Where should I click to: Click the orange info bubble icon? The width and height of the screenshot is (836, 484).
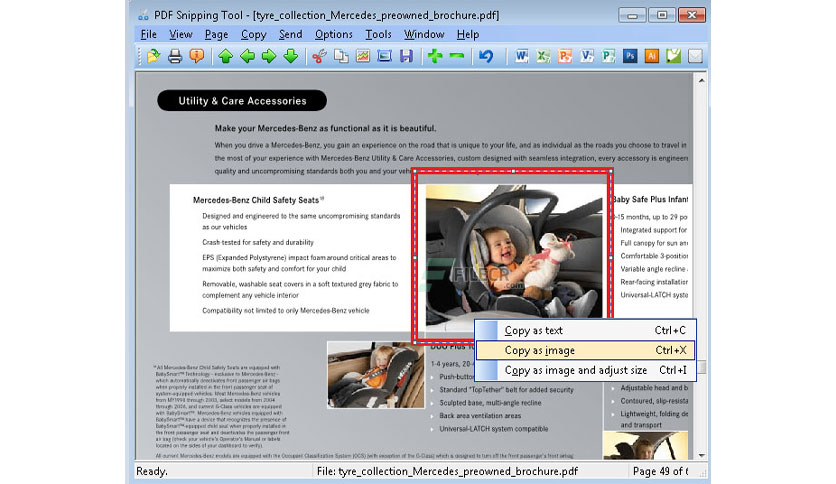tap(197, 56)
